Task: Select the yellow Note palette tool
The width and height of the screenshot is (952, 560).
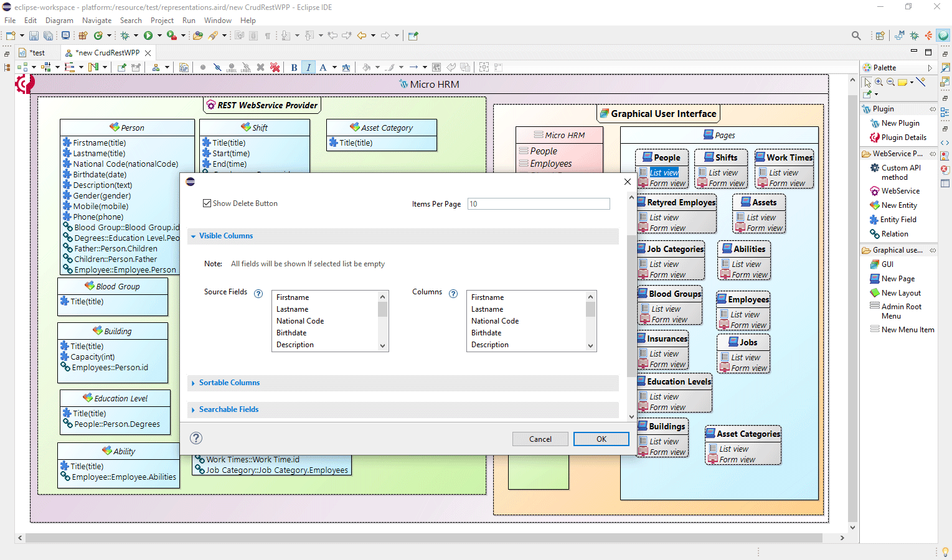Action: [x=902, y=82]
